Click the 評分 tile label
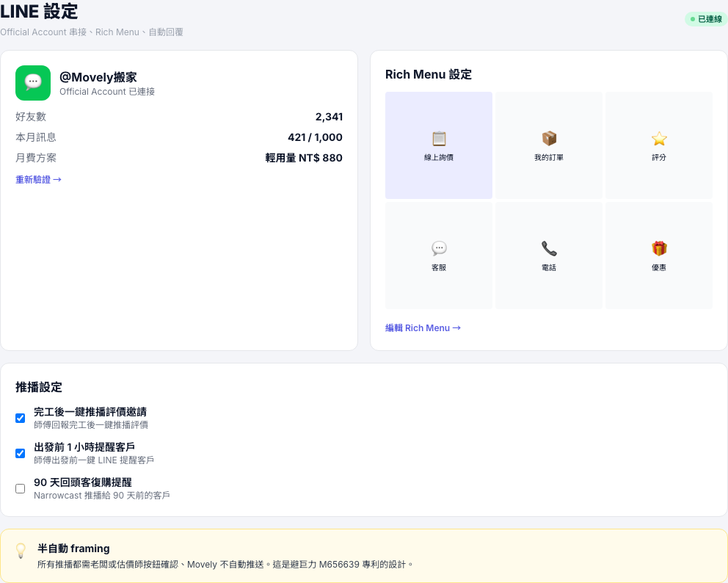This screenshot has width=728, height=583. [659, 157]
